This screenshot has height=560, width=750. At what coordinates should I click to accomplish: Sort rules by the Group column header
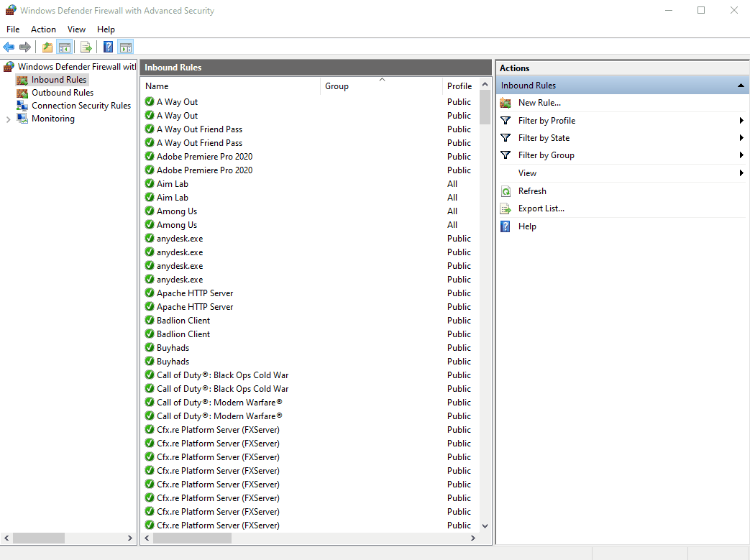(337, 86)
